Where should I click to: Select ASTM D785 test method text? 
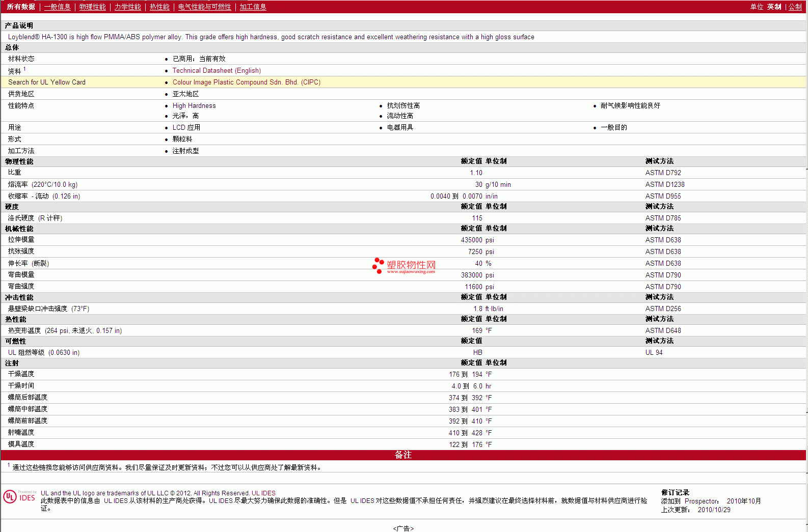(663, 218)
